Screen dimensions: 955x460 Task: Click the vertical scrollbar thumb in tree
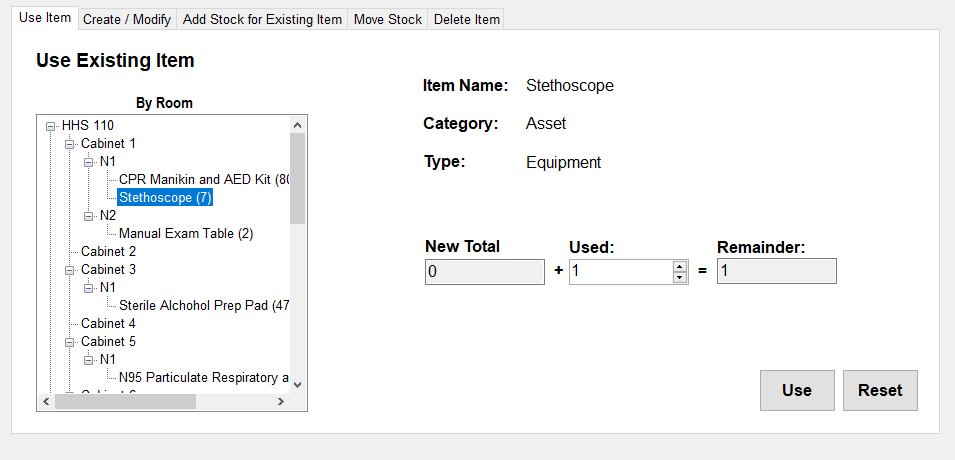click(297, 179)
